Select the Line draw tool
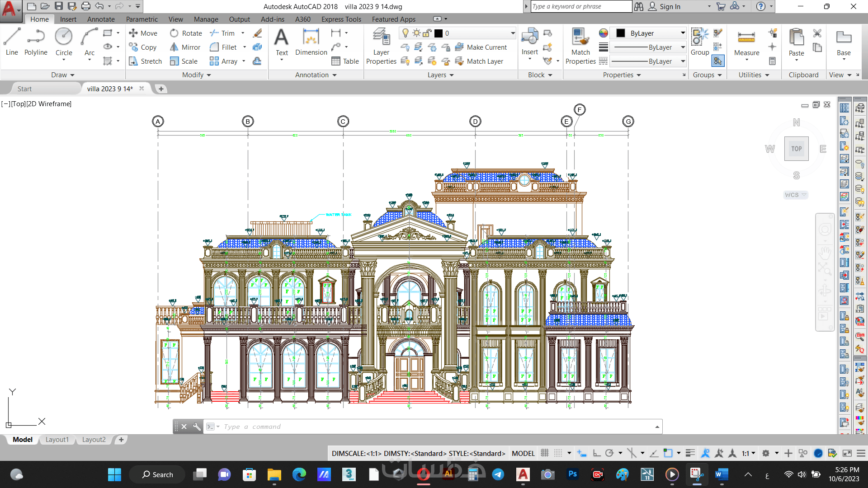The height and width of the screenshot is (488, 868). coord(12,42)
